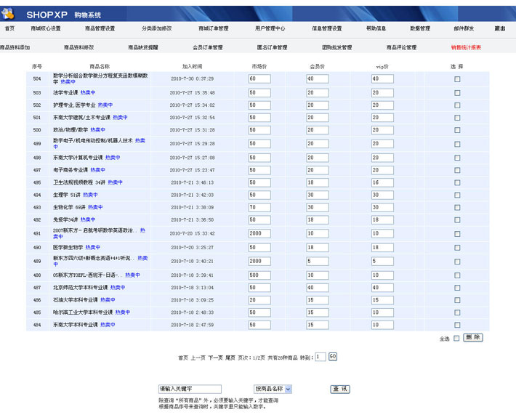
Task: Click serial number 502
Action: [37, 105]
